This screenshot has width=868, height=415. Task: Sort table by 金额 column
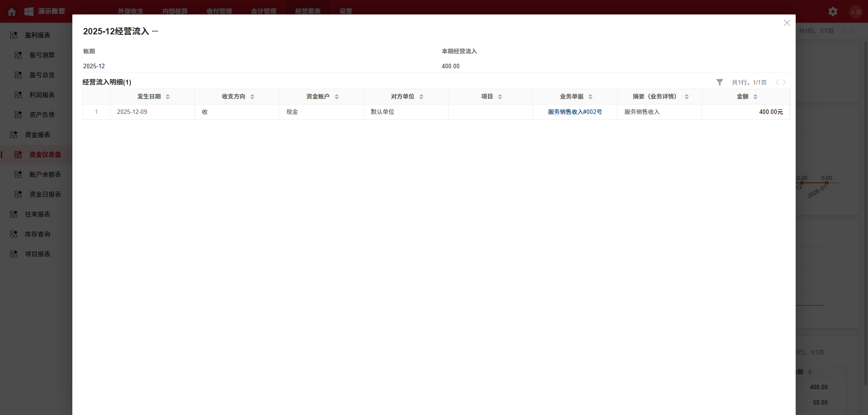coord(755,97)
